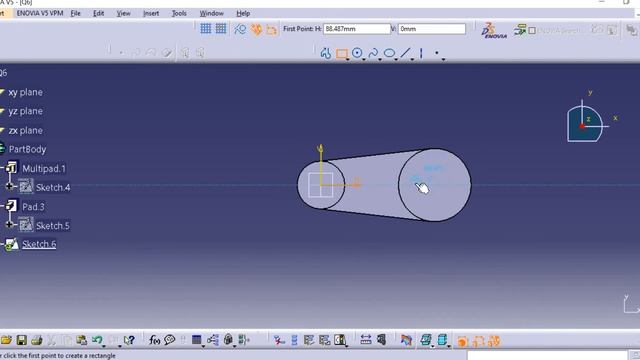This screenshot has width=640, height=360.
Task: Click the Save icon
Action: pyautogui.click(x=22, y=340)
